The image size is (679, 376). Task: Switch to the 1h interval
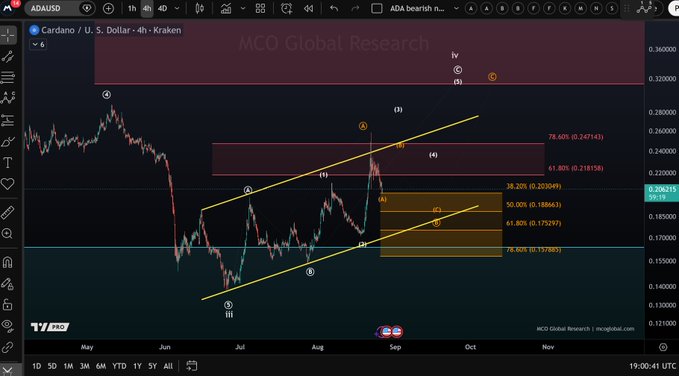tap(132, 8)
